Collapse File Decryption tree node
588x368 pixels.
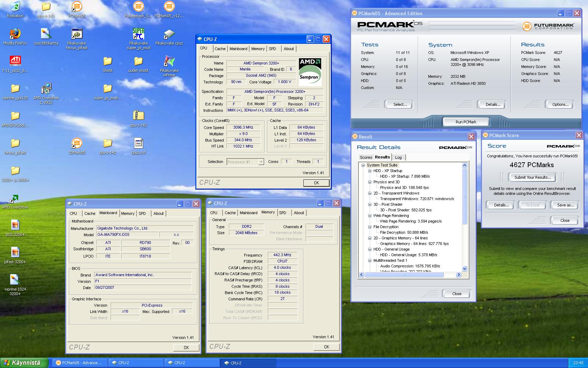tap(370, 227)
